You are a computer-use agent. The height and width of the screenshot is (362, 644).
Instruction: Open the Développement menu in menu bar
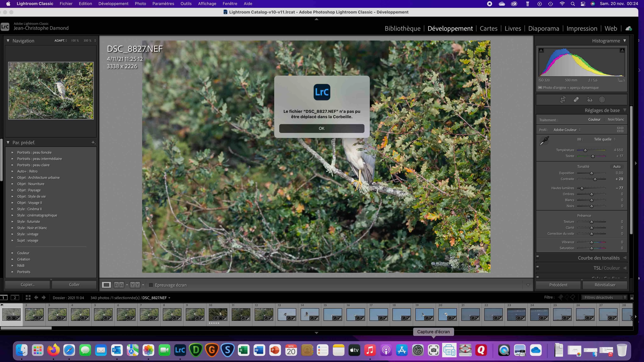(113, 3)
